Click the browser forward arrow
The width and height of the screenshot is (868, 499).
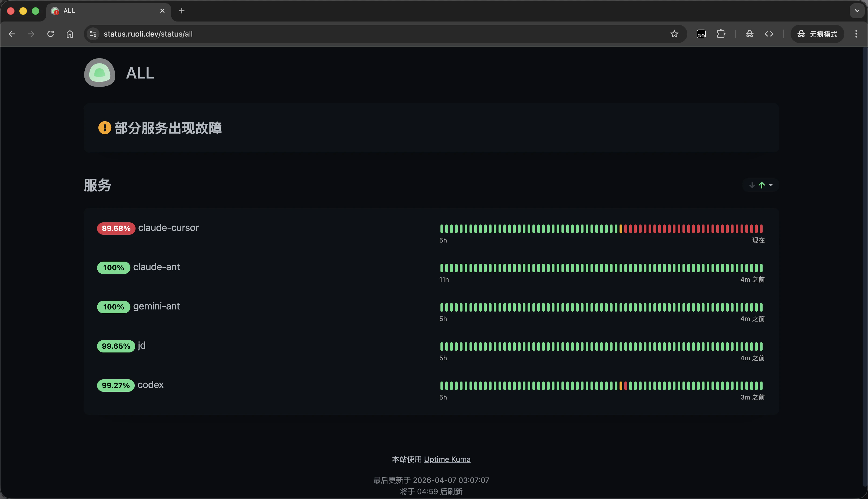pyautogui.click(x=31, y=34)
